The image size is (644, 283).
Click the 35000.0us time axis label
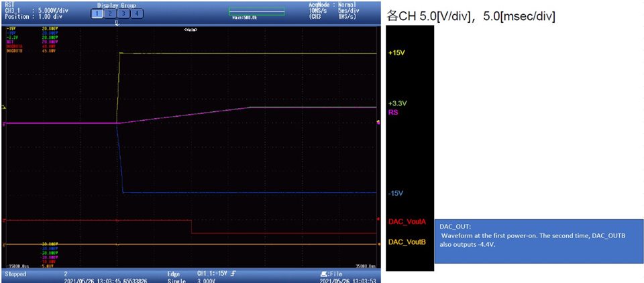click(x=367, y=266)
